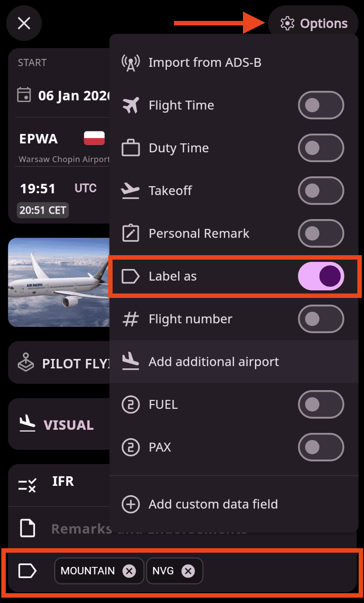The height and width of the screenshot is (603, 364).
Task: Enable the PAX toggle
Action: (x=321, y=447)
